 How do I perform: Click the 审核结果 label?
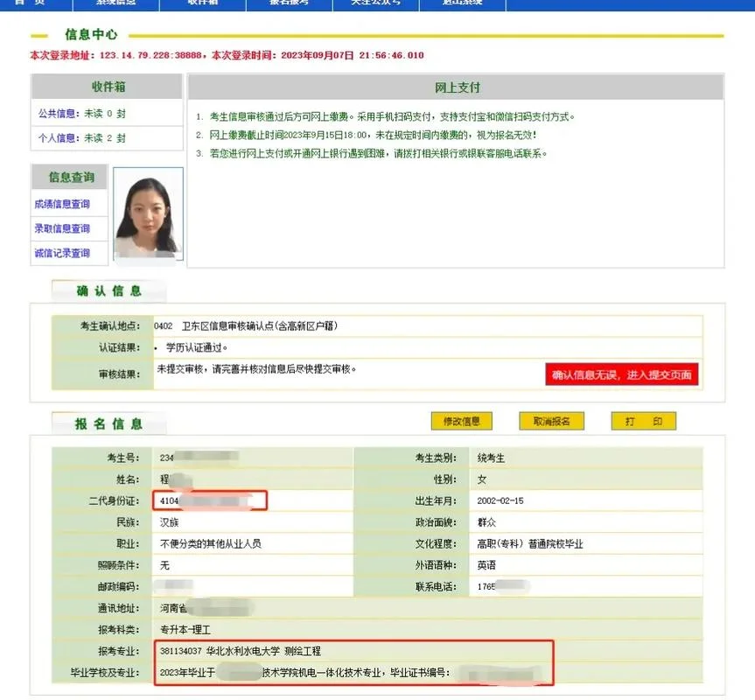[119, 374]
